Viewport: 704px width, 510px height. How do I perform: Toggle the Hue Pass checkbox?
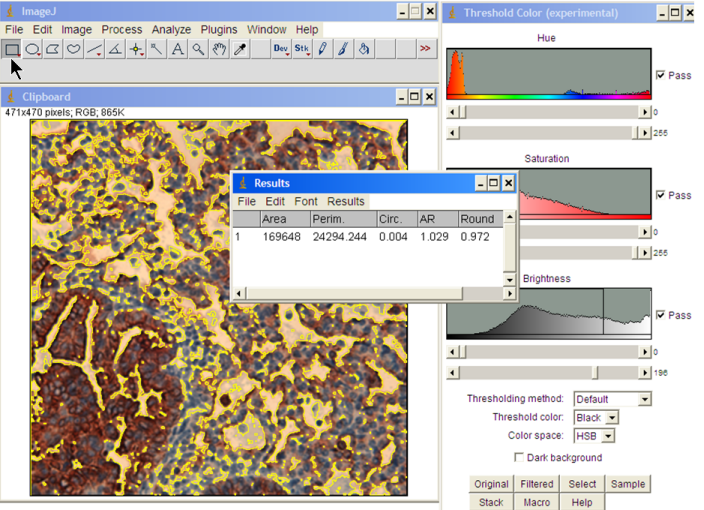tap(660, 75)
